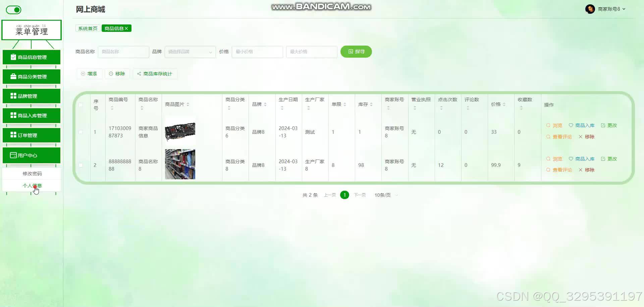Open the 请选择品牌 brand dropdown

[x=190, y=52]
